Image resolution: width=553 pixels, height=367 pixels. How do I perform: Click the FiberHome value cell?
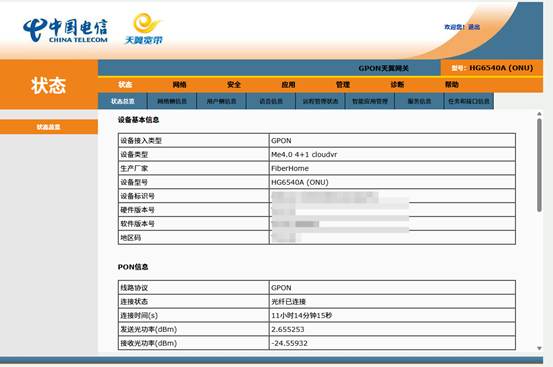392,168
